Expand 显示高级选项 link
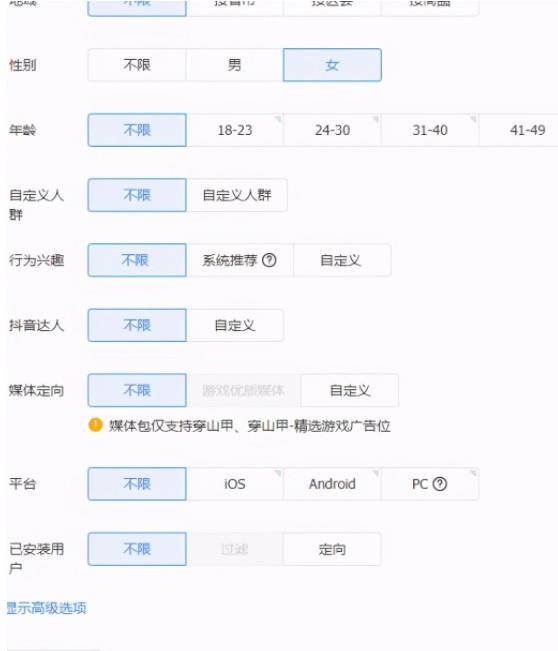The height and width of the screenshot is (651, 558). [46, 608]
